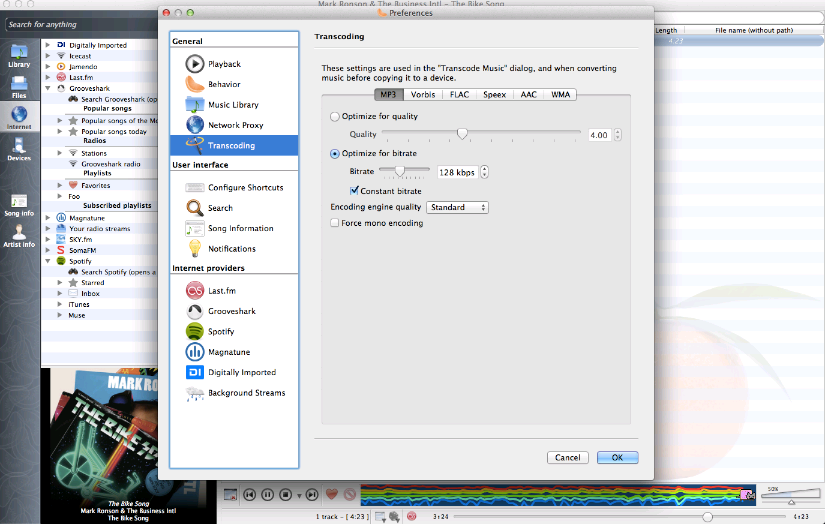Switch to MP3 tab
This screenshot has width=825, height=526.
tap(388, 95)
